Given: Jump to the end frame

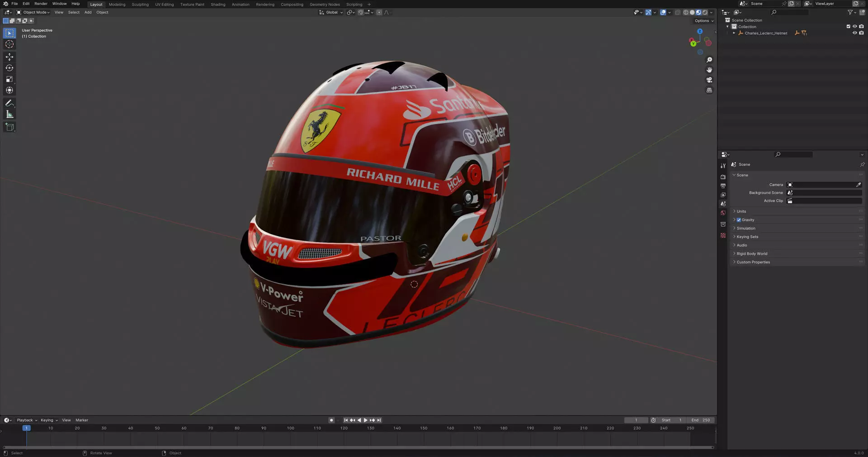Looking at the screenshot, I should [x=379, y=420].
